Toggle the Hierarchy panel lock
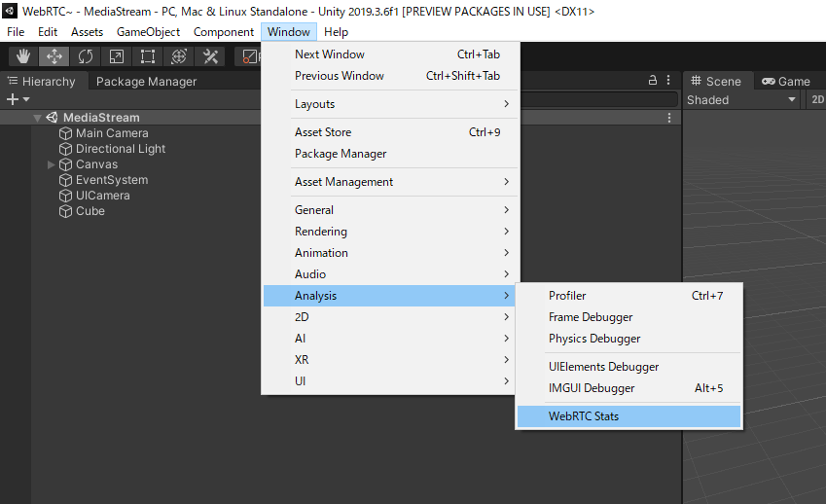The image size is (826, 504). (653, 81)
